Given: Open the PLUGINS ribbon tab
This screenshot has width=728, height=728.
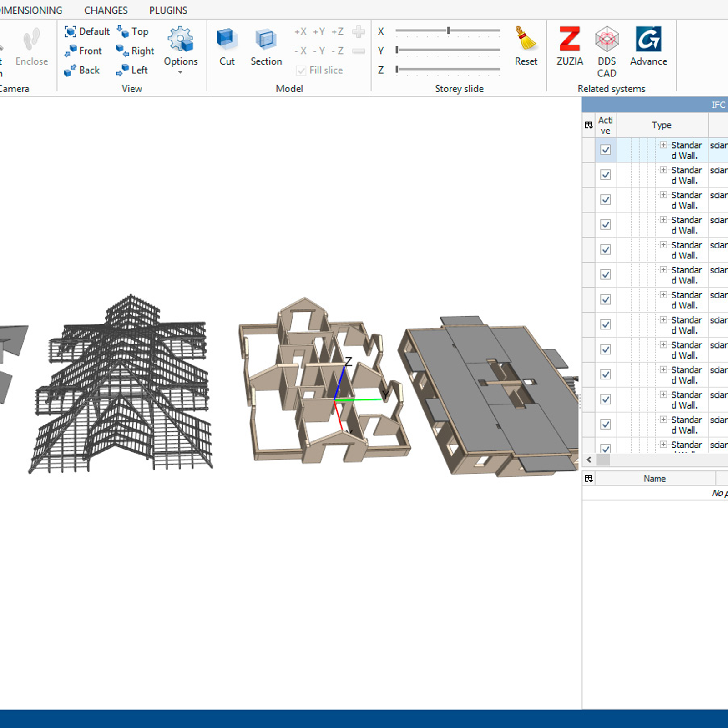Looking at the screenshot, I should click(x=168, y=10).
